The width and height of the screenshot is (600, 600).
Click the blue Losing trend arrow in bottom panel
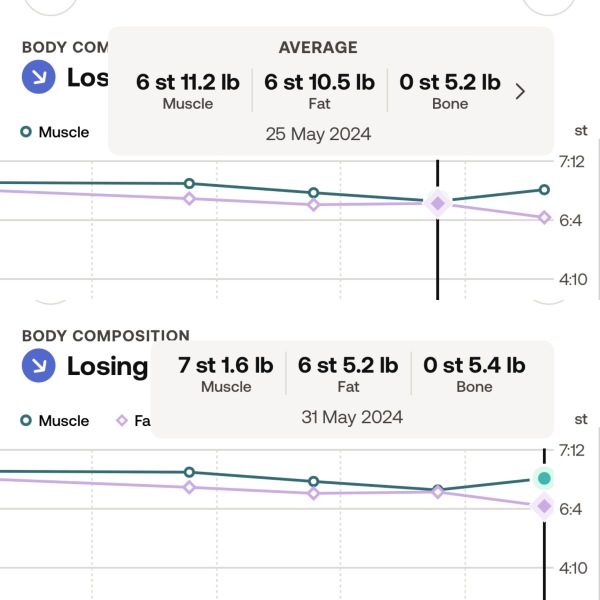click(x=38, y=366)
